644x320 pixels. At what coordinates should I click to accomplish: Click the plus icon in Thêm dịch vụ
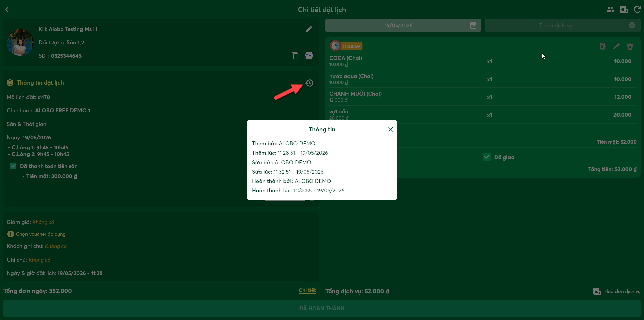[632, 25]
